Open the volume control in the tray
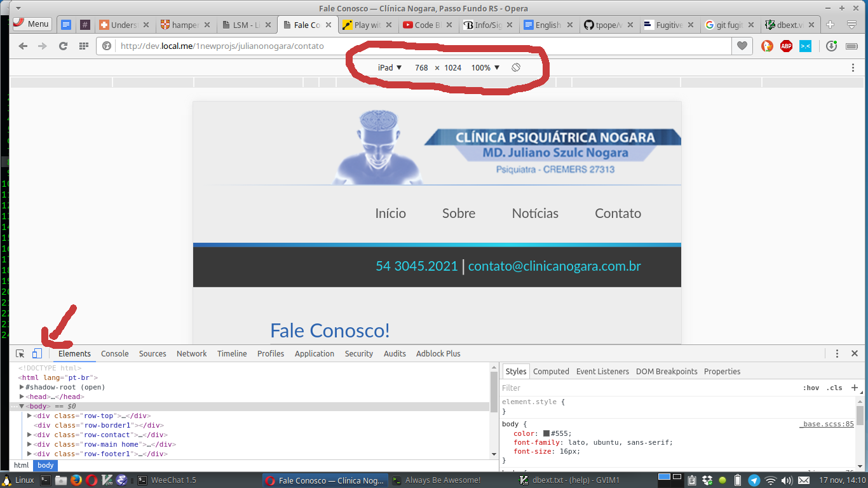This screenshot has height=488, width=868. coord(787,480)
